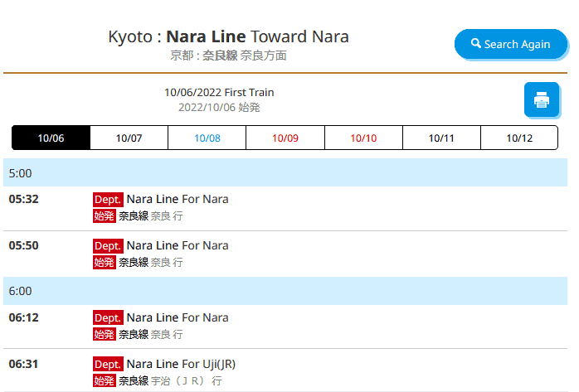Open the 10/08 date tab
This screenshot has width=579, height=392.
(207, 138)
